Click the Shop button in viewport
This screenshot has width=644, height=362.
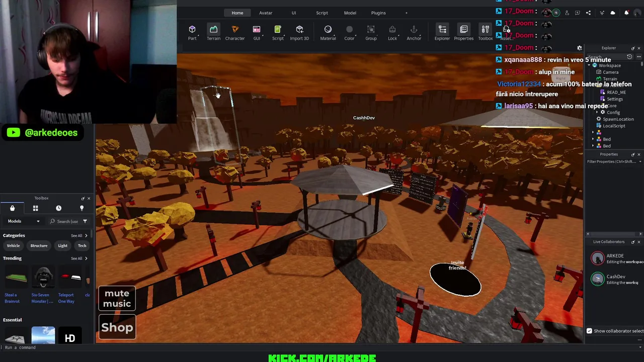(117, 327)
